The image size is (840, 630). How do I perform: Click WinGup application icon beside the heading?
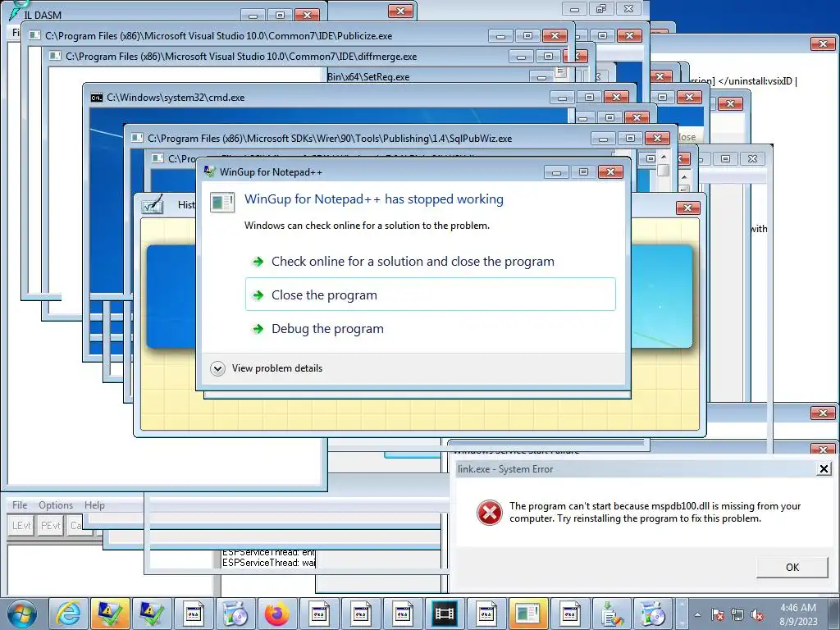point(222,203)
